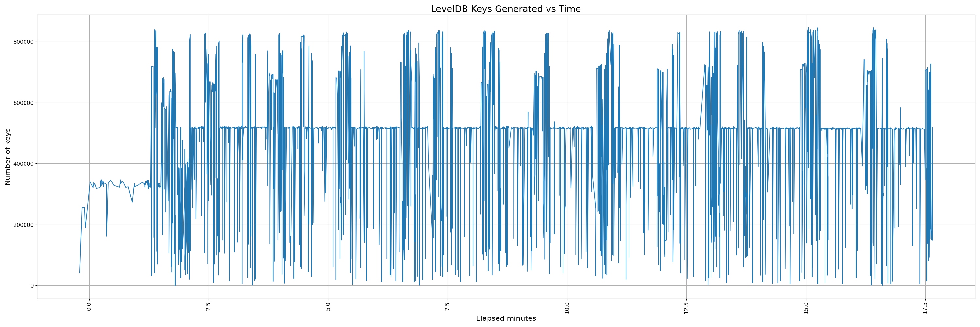This screenshot has height=327, width=980.
Task: Select the 200000 y-axis tick label
Action: coord(21,225)
